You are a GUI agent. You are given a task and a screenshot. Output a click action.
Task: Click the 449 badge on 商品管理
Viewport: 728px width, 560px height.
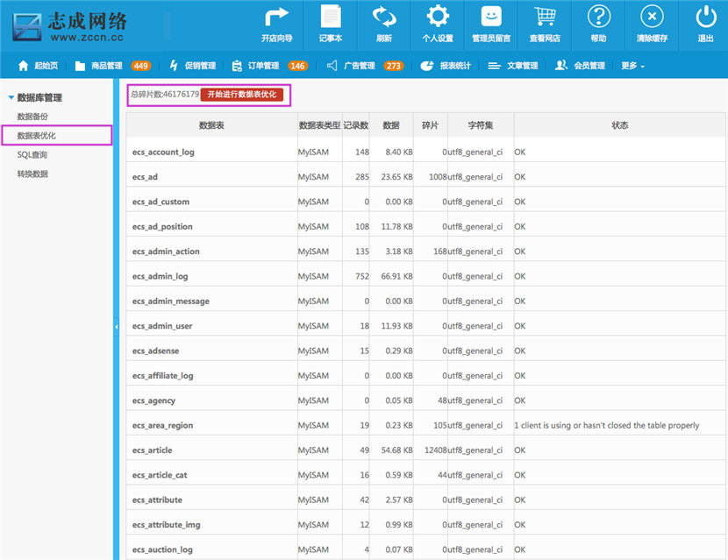coord(140,66)
